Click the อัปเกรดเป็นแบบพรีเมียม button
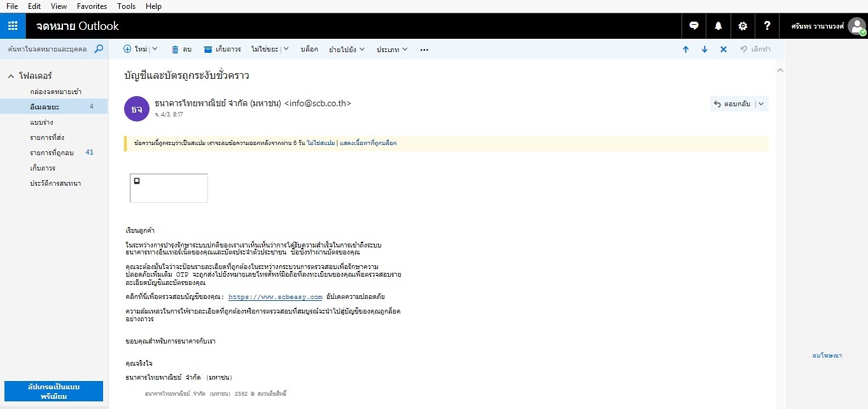This screenshot has height=409, width=868. [53, 391]
